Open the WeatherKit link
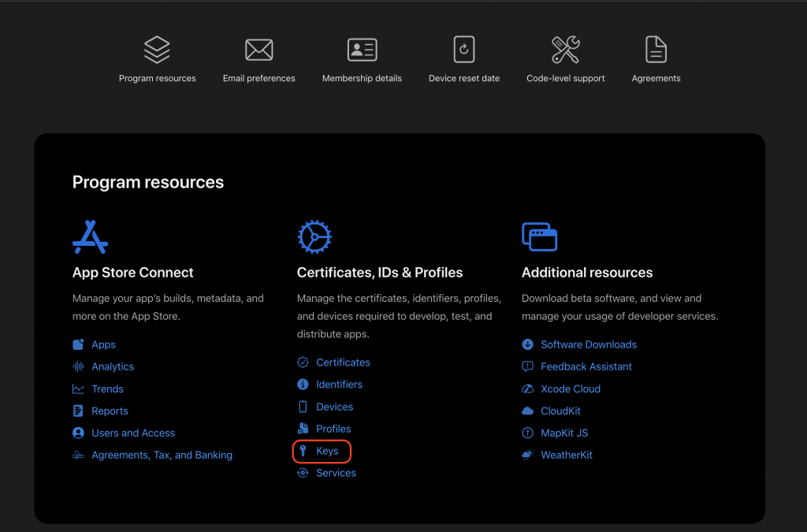807x532 pixels. [567, 456]
